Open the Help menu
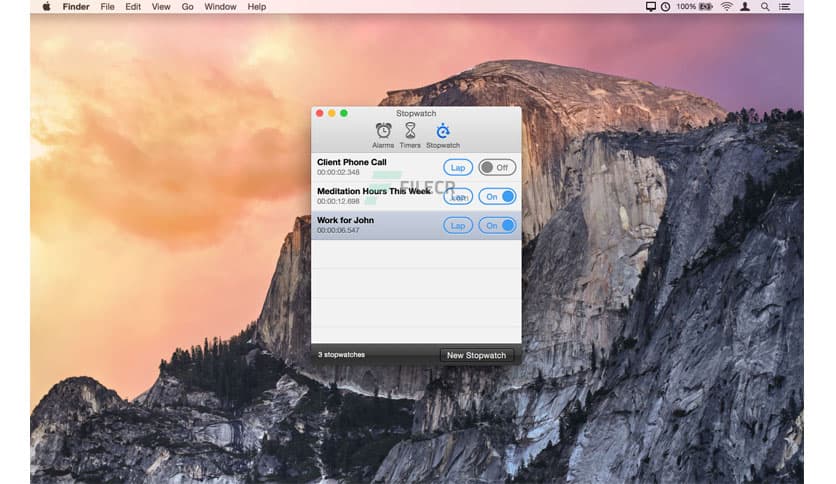Image resolution: width=836 pixels, height=484 pixels. click(256, 6)
